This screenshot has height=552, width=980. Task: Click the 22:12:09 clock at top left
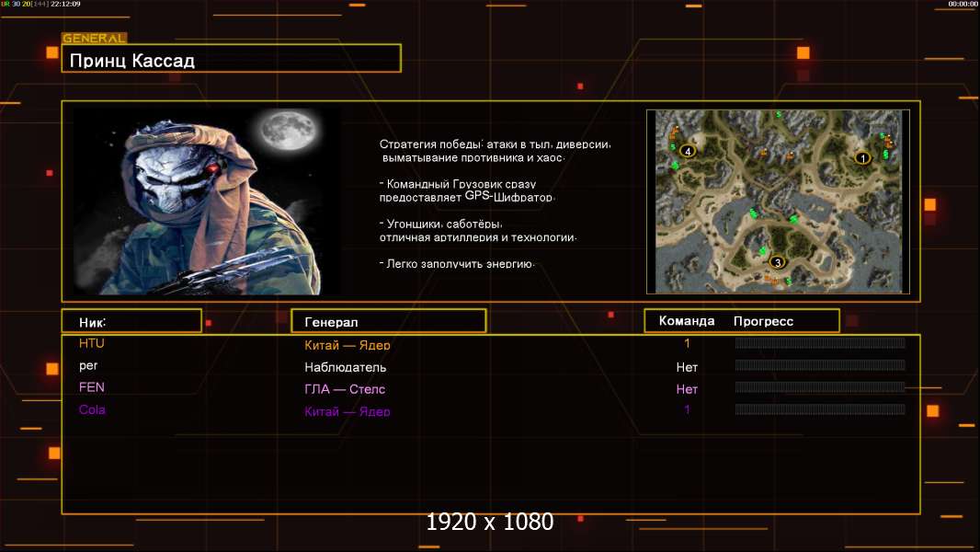coord(65,4)
